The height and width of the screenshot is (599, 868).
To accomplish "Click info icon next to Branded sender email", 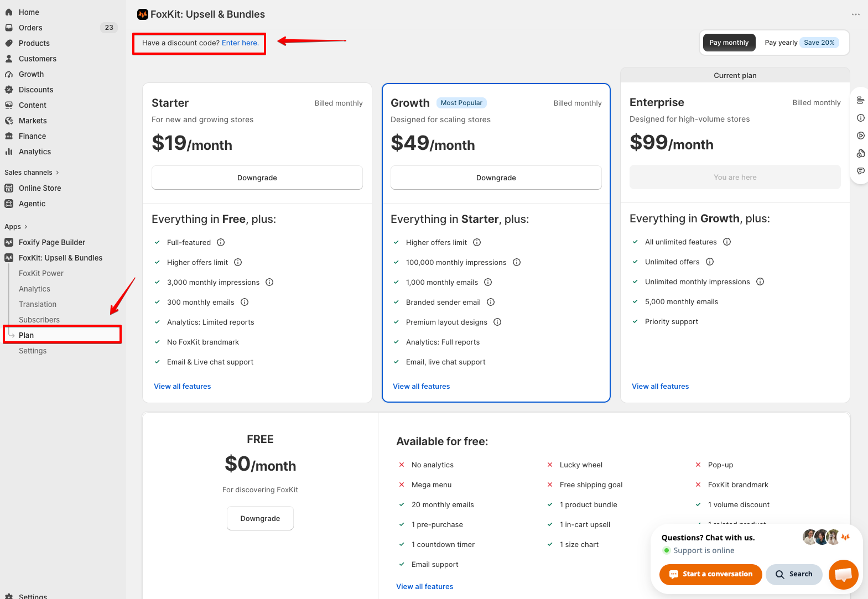I will pyautogui.click(x=491, y=302).
